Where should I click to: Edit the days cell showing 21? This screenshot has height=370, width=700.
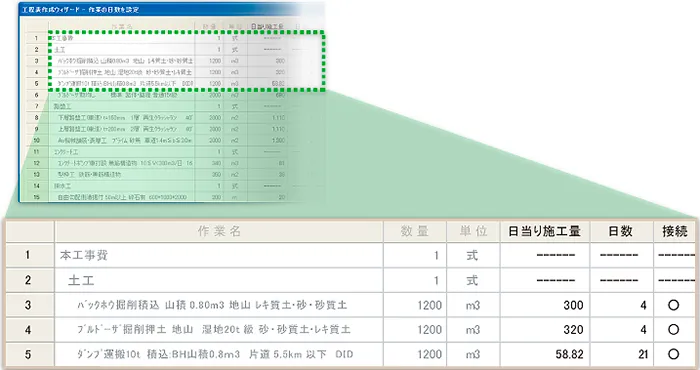click(x=621, y=354)
